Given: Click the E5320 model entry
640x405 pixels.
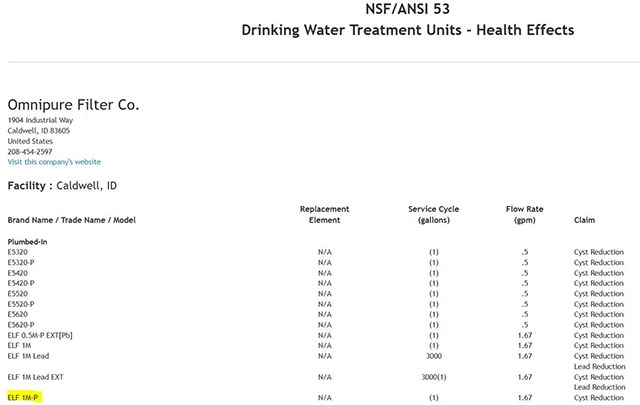Looking at the screenshot, I should point(19,252).
